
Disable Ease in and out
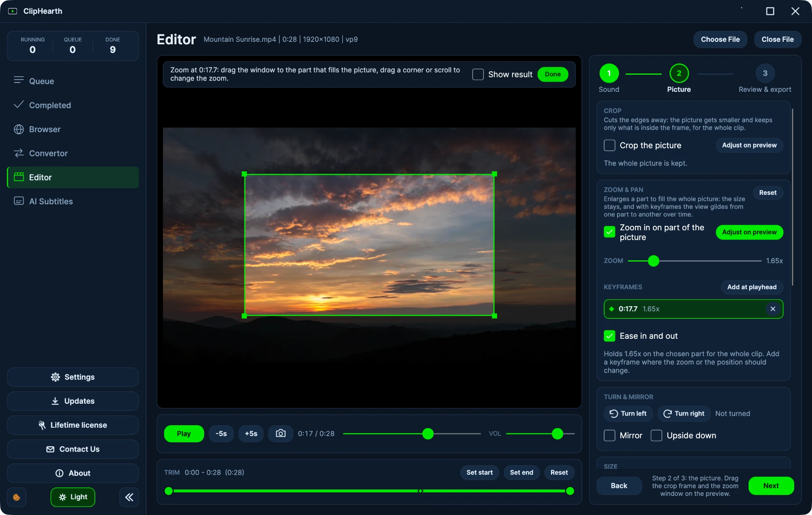pyautogui.click(x=609, y=336)
